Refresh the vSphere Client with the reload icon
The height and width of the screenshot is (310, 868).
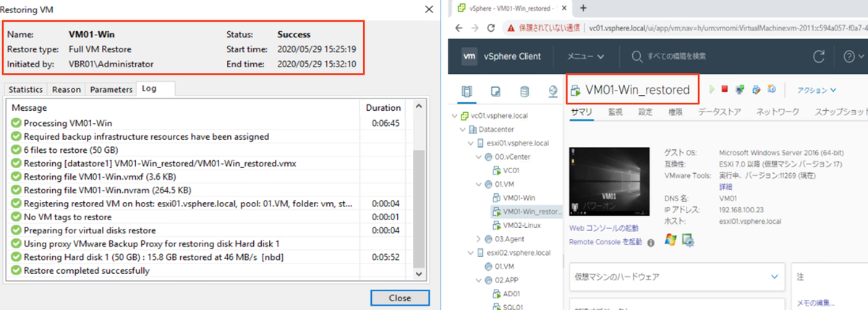click(820, 56)
